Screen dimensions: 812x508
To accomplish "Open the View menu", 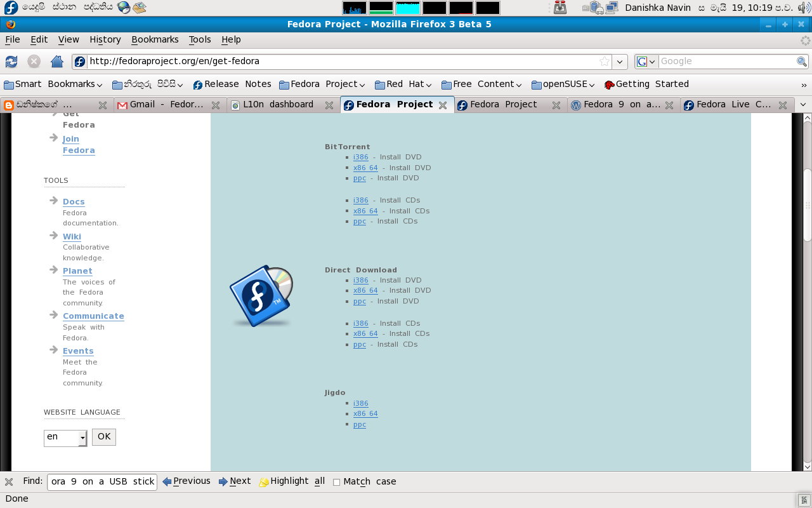I will 69,39.
